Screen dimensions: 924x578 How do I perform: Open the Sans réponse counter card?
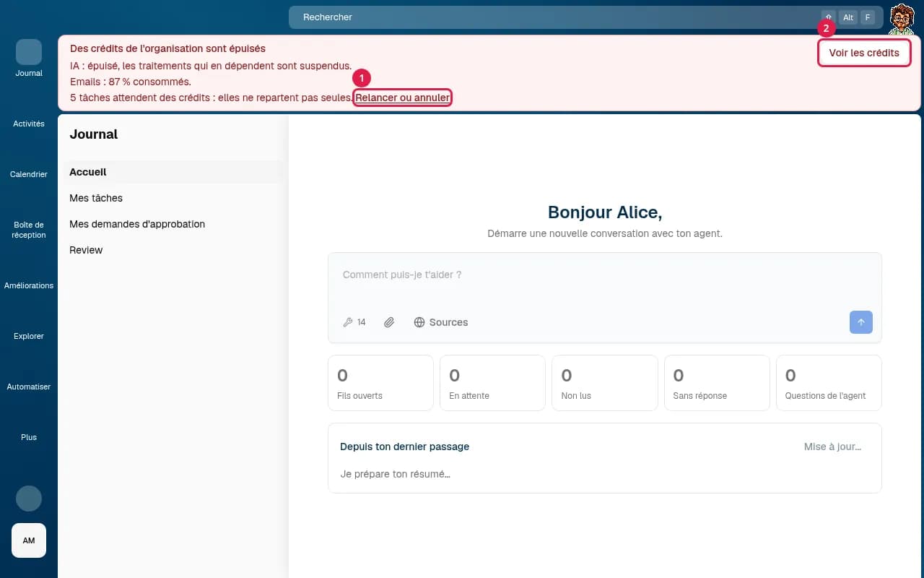click(717, 383)
